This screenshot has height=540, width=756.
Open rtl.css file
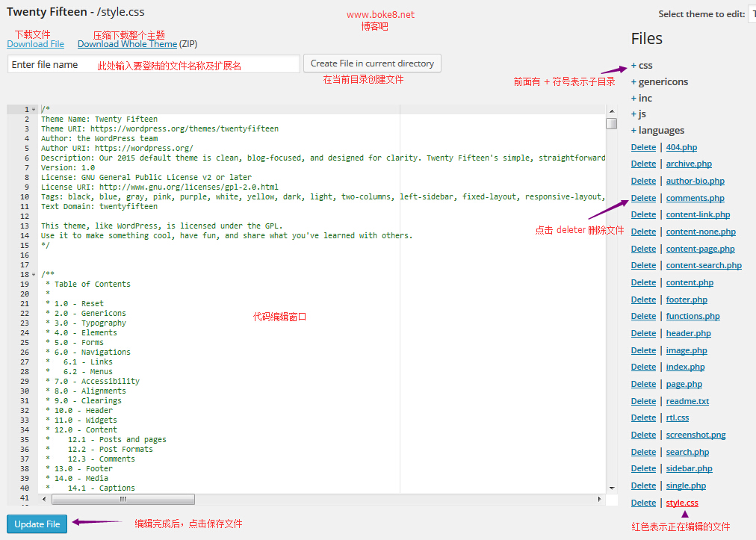(677, 418)
